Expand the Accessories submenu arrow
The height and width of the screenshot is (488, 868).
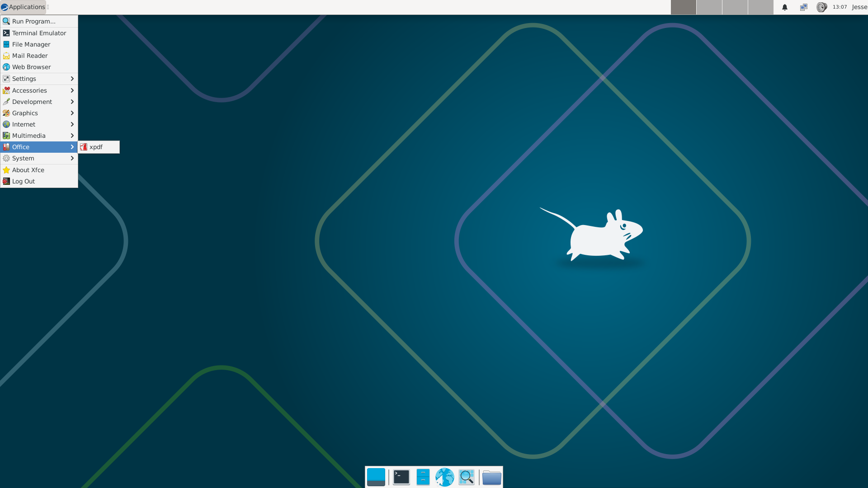(x=72, y=90)
